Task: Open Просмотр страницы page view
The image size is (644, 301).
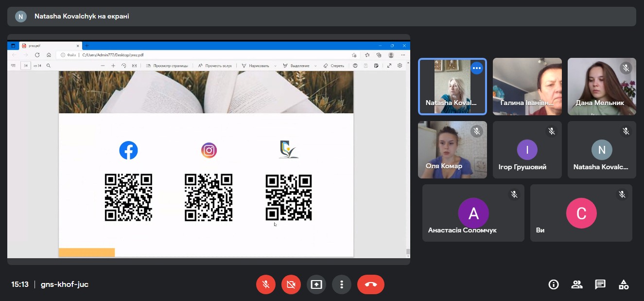Action: coord(167,65)
